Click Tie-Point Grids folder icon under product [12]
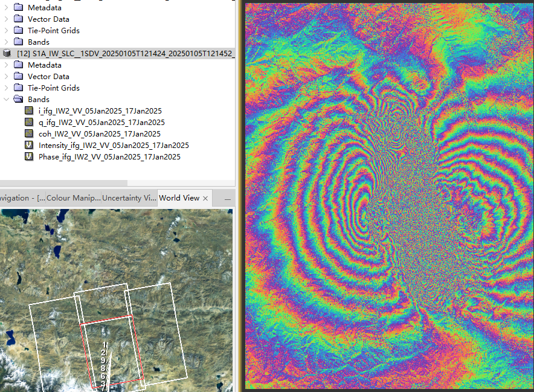 18,88
